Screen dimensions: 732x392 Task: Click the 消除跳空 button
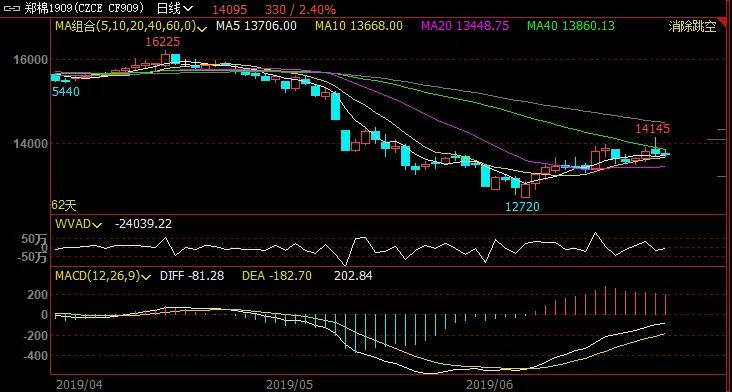click(692, 27)
